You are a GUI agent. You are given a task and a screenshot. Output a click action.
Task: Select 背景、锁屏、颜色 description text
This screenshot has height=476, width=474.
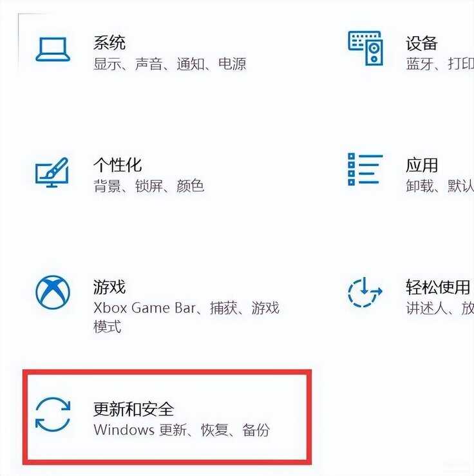click(x=149, y=186)
